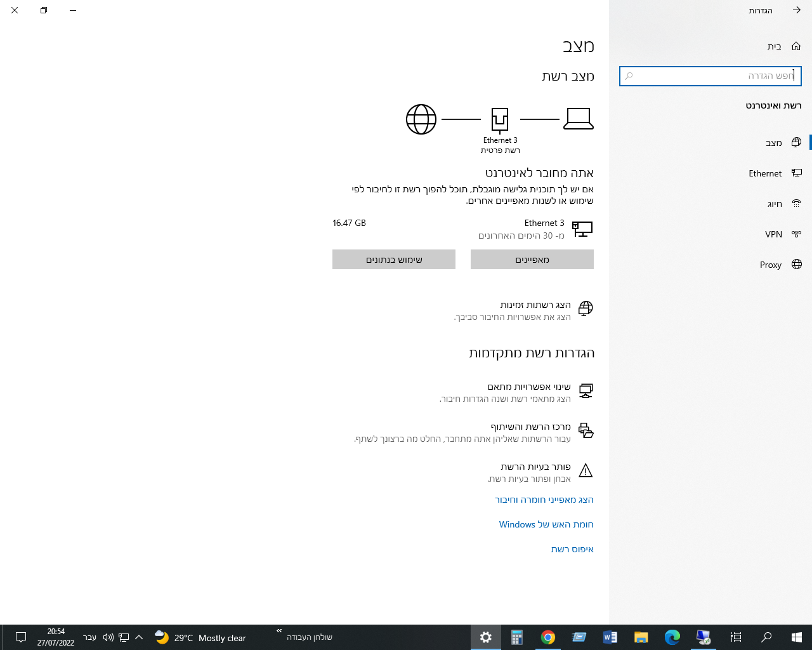Open the notification center icon
812x650 pixels.
click(21, 637)
